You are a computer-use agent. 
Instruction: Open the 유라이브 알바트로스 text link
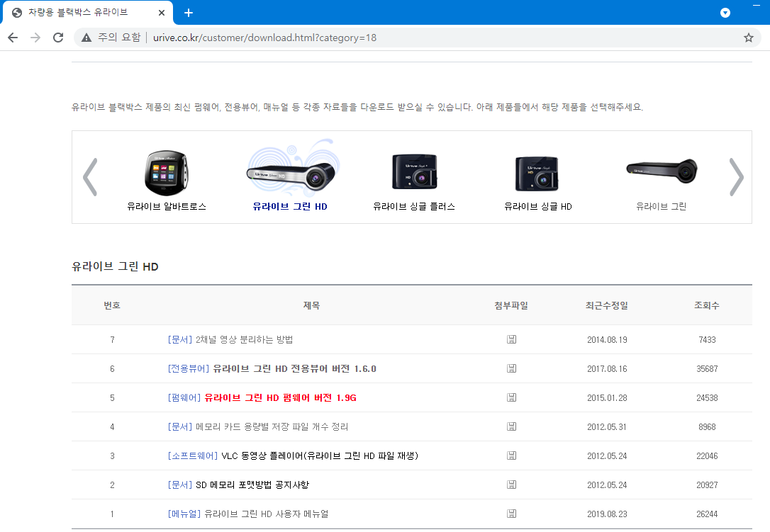coord(167,207)
